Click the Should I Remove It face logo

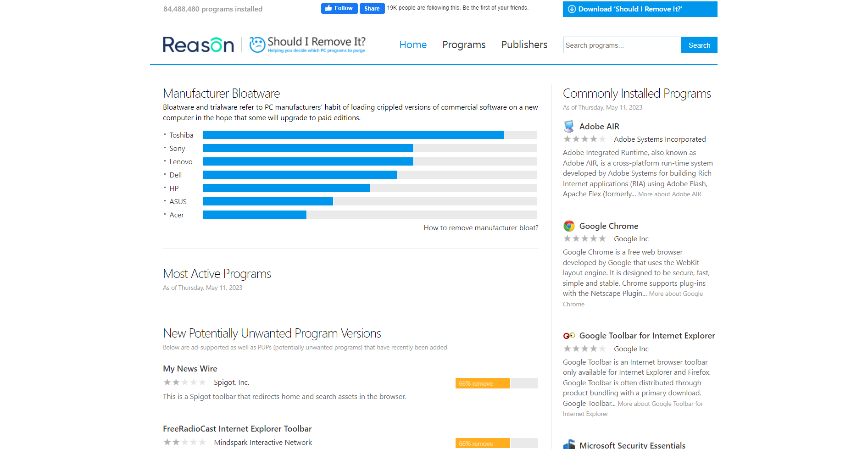257,44
